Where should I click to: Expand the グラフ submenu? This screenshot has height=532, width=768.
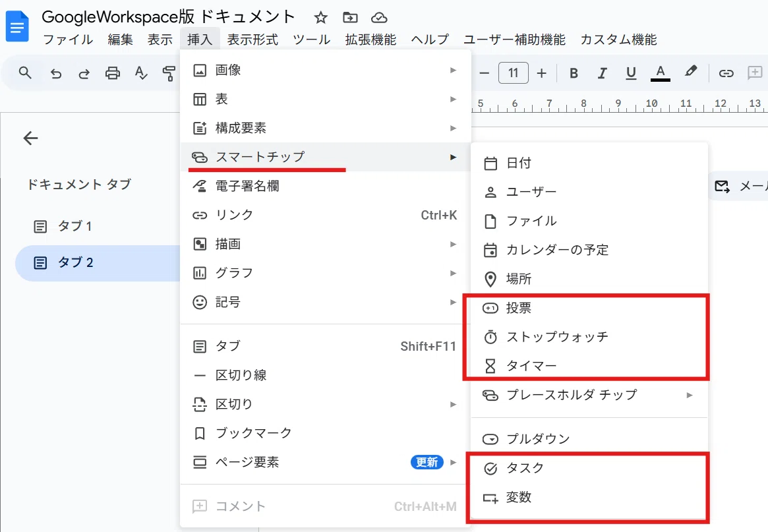coord(326,273)
